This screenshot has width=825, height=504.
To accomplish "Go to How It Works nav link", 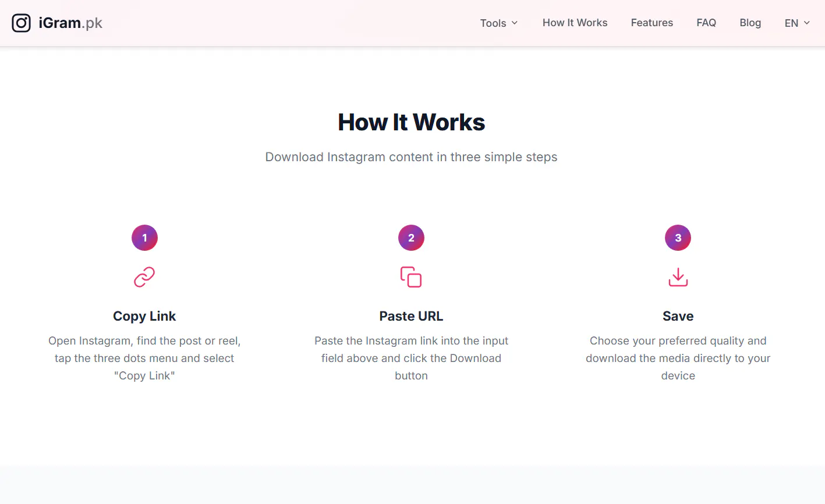I will point(575,23).
